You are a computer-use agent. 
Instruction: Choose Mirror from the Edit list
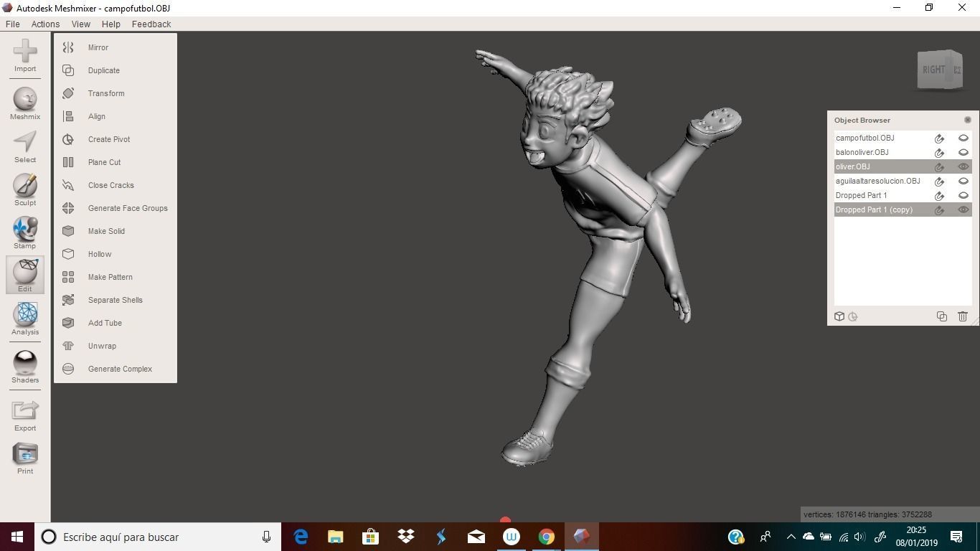(98, 47)
